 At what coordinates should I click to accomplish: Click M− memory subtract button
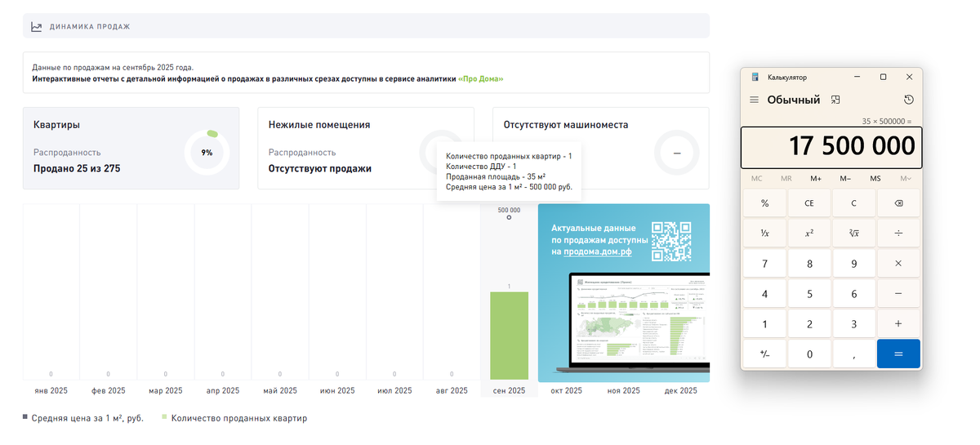845,178
